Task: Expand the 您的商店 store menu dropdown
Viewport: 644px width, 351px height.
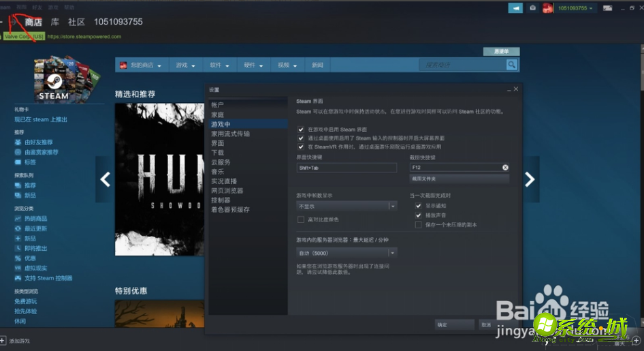Action: (x=142, y=65)
